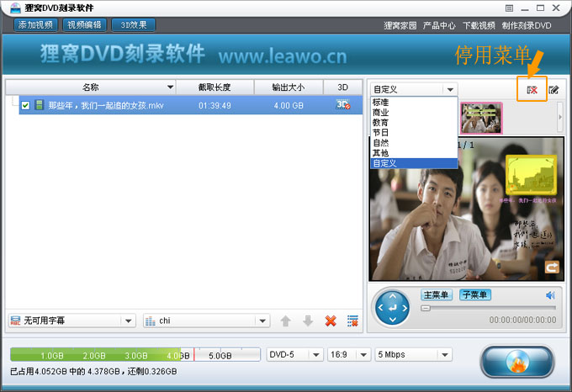
Task: Open the 狸窝家园 link
Action: pos(400,25)
